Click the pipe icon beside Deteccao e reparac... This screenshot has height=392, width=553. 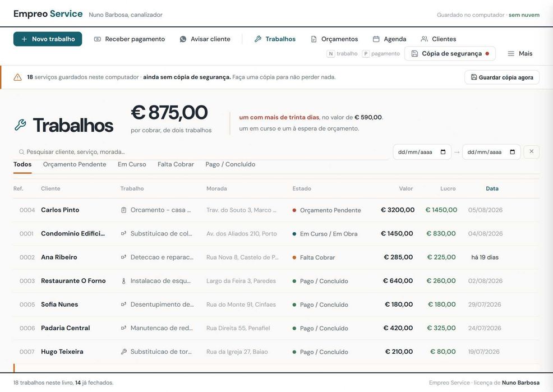[123, 257]
